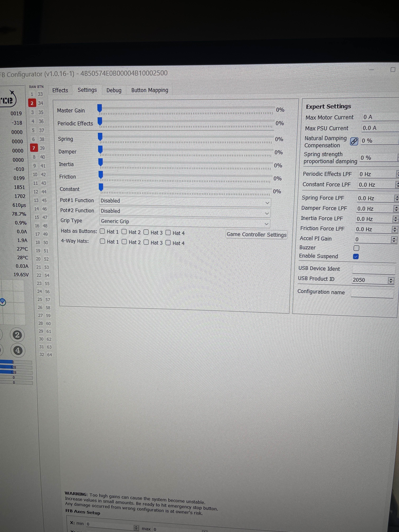Viewport: 399px width, 532px height.
Task: Switch to the Effects tab
Action: tap(60, 90)
